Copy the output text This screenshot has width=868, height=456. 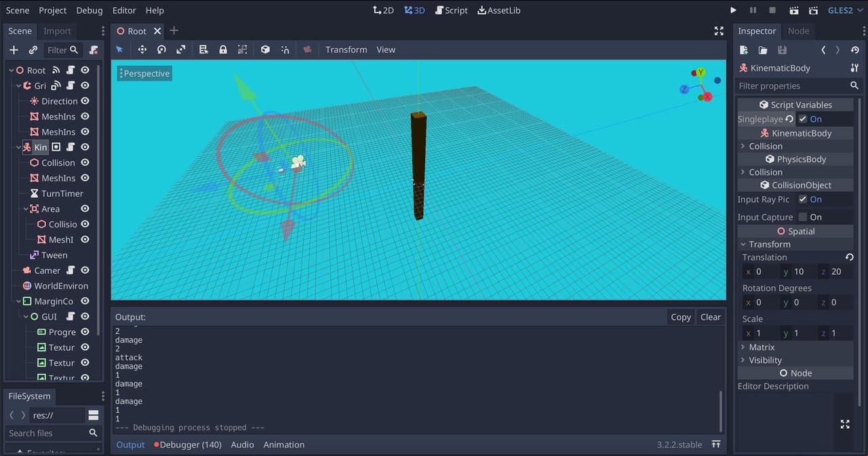click(x=680, y=317)
